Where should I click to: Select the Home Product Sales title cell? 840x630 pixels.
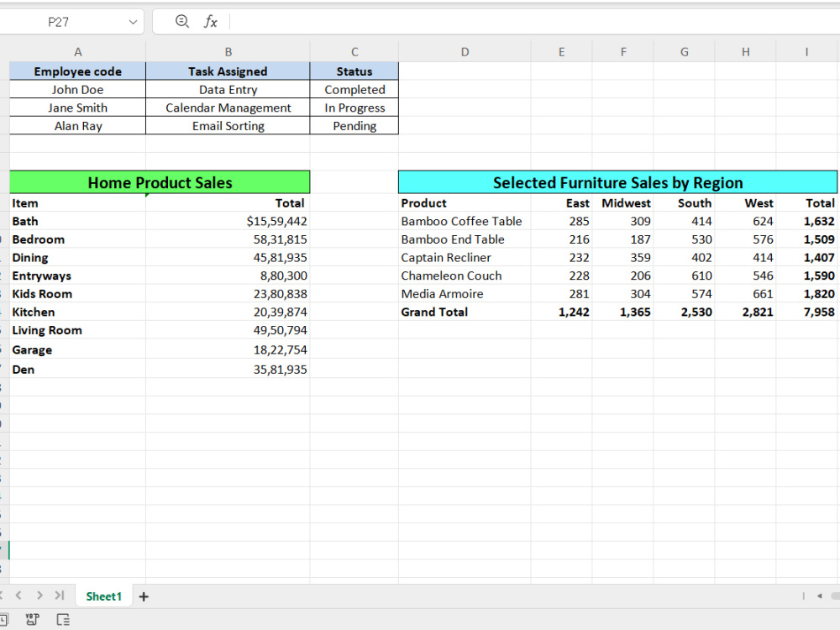[160, 182]
